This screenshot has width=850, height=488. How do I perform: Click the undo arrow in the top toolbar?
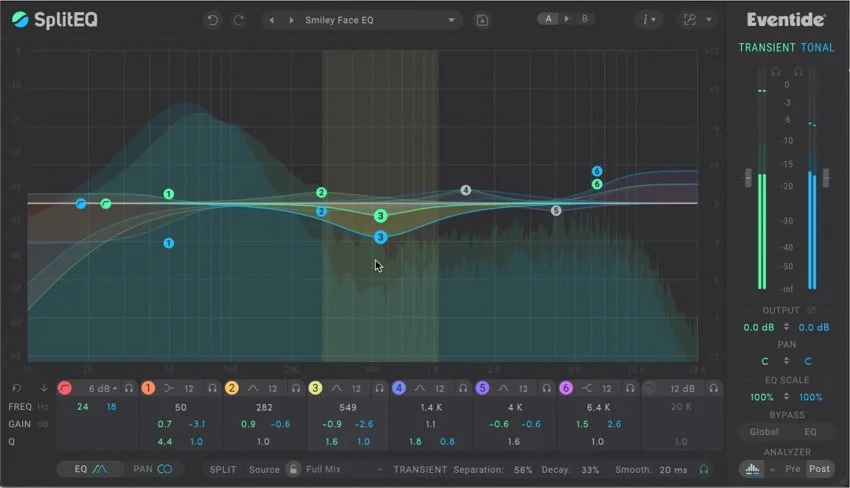pyautogui.click(x=212, y=20)
